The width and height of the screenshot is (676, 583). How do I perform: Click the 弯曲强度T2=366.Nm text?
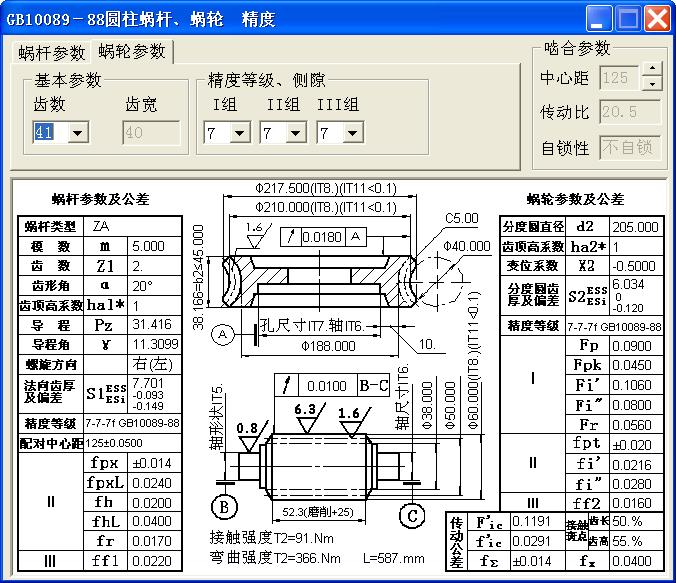(x=275, y=558)
